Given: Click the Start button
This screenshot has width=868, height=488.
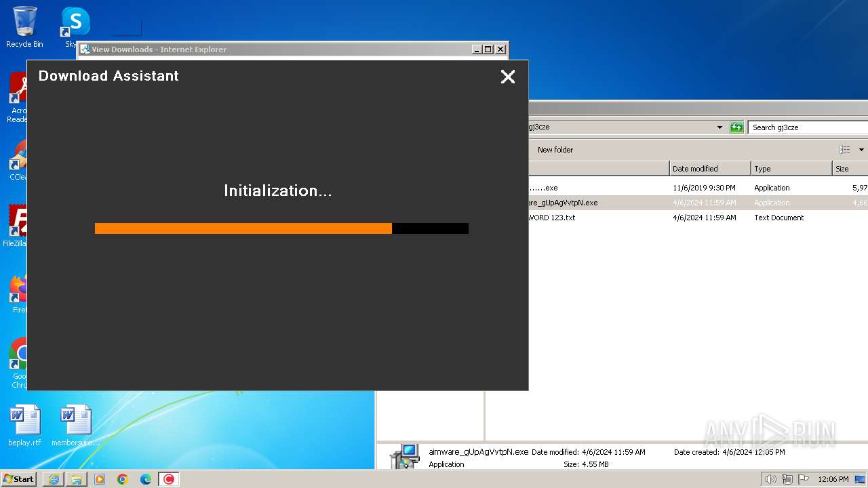Looking at the screenshot, I should tap(19, 479).
